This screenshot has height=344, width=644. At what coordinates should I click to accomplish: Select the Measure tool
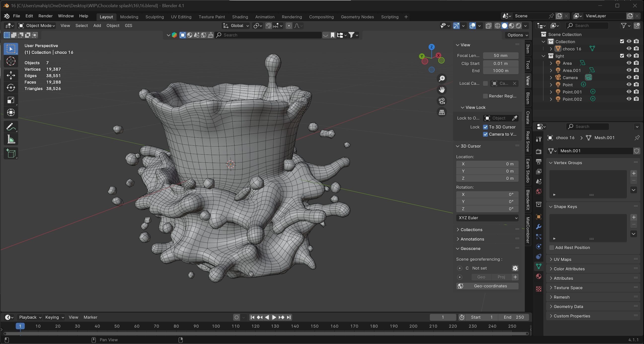11,140
